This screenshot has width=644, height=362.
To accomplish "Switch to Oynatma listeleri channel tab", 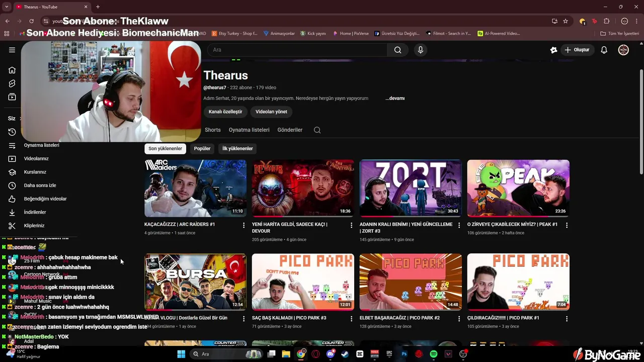I will [249, 130].
